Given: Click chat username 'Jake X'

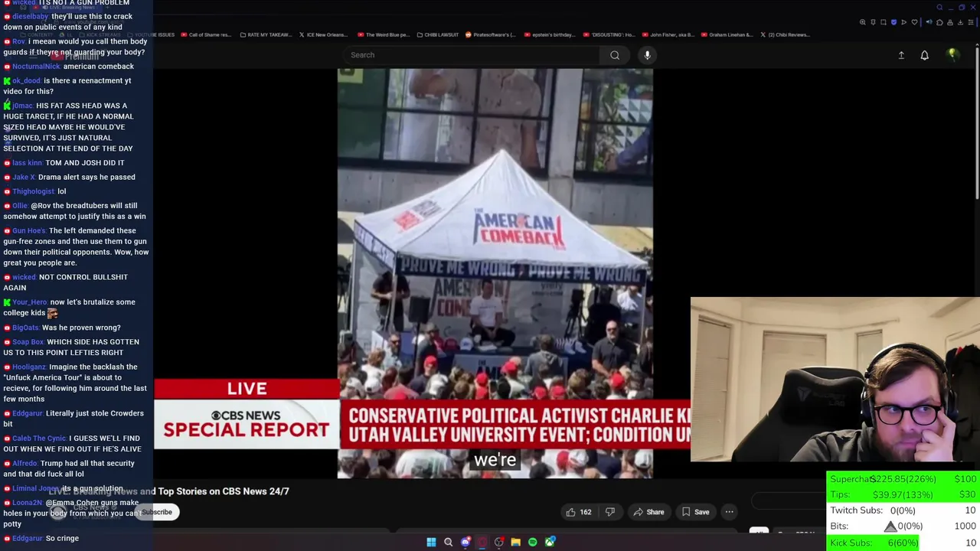Looking at the screenshot, I should 24,177.
